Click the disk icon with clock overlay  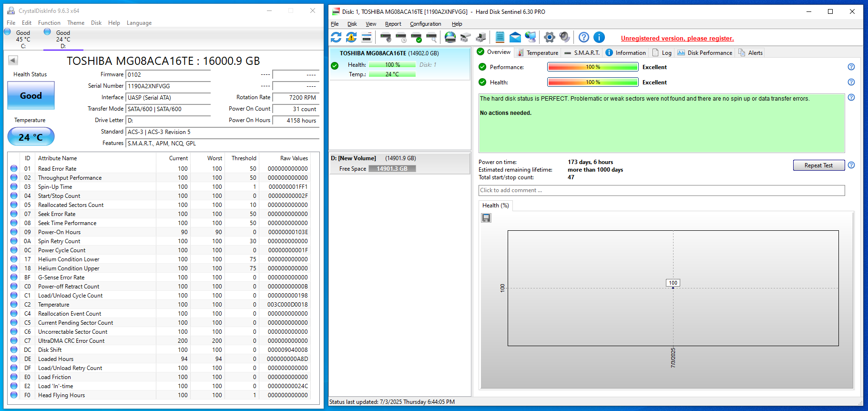coord(401,37)
